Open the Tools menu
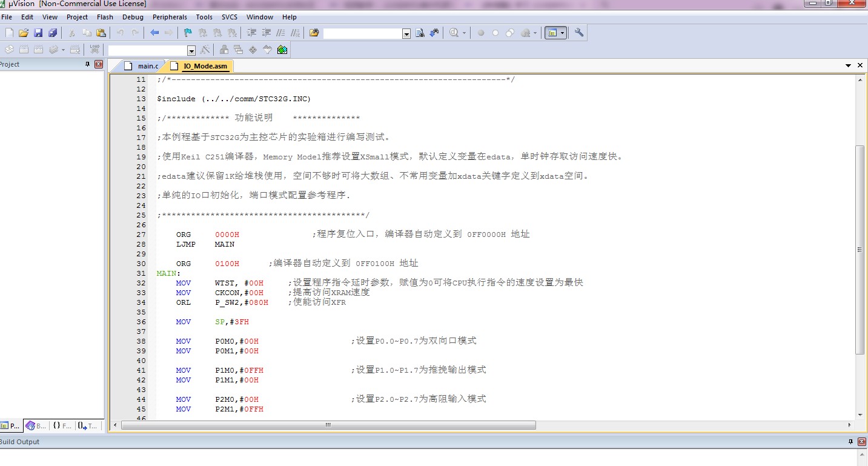The width and height of the screenshot is (868, 466). [204, 17]
